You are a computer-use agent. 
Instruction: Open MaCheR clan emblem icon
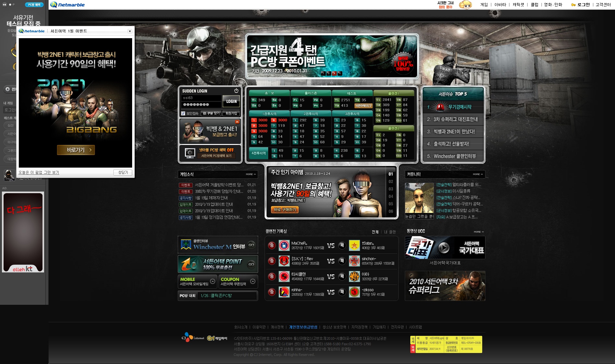coord(284,245)
